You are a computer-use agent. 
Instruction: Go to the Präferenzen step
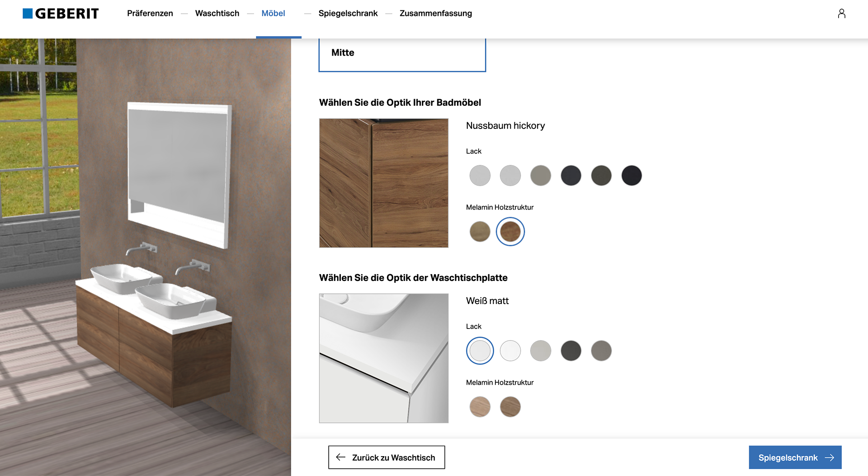click(150, 14)
